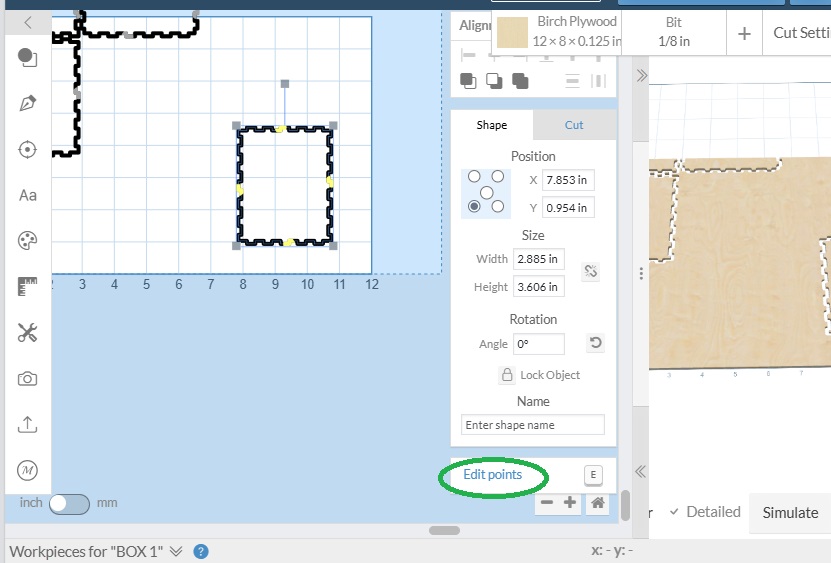
Task: Select the Pen drawing tool
Action: coord(28,103)
